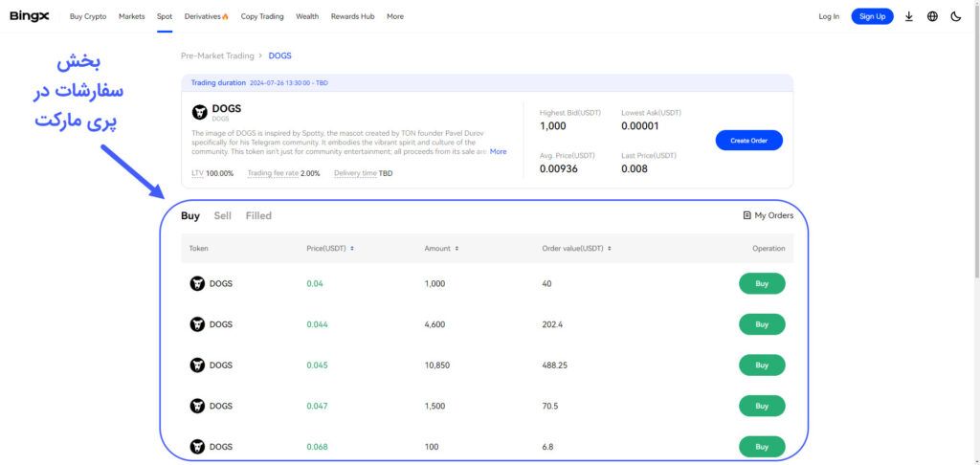The image size is (980, 465).
Task: Click DOGS icon in 0.068 price row
Action: tap(198, 447)
